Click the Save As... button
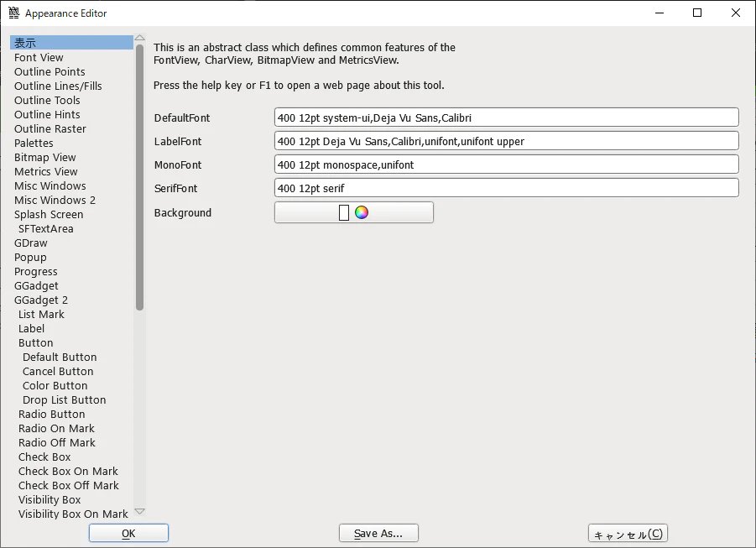The height and width of the screenshot is (548, 756). [378, 533]
